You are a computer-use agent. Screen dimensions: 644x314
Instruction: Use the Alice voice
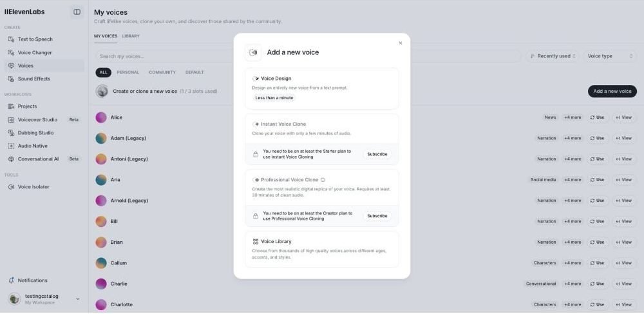point(598,117)
